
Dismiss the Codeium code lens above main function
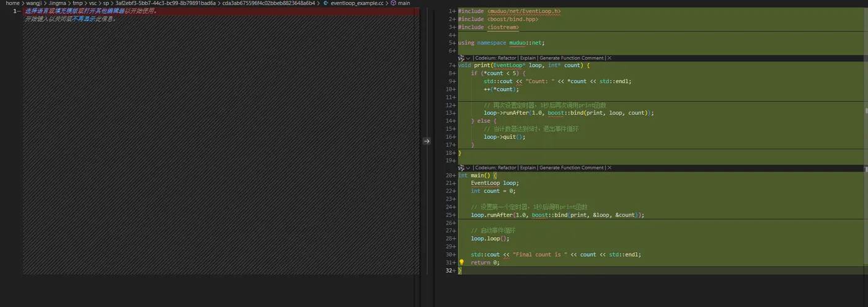click(x=609, y=167)
